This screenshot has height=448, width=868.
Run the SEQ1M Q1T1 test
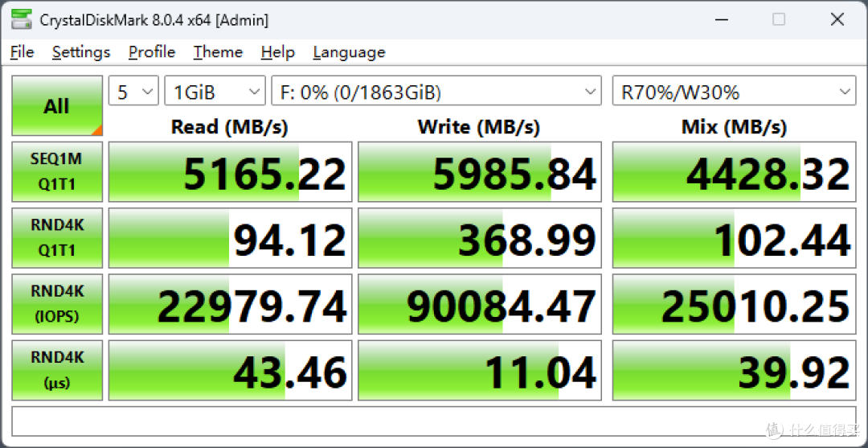pyautogui.click(x=57, y=171)
